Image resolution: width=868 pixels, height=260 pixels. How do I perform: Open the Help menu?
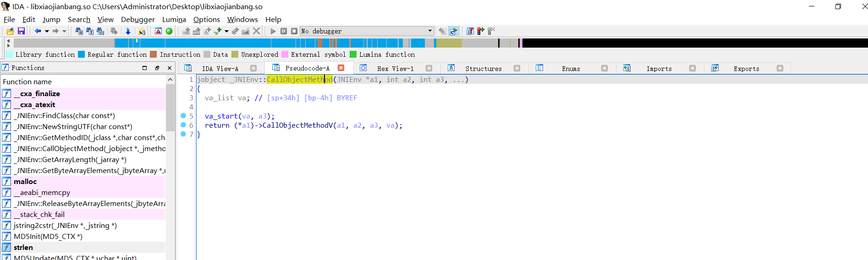[273, 19]
